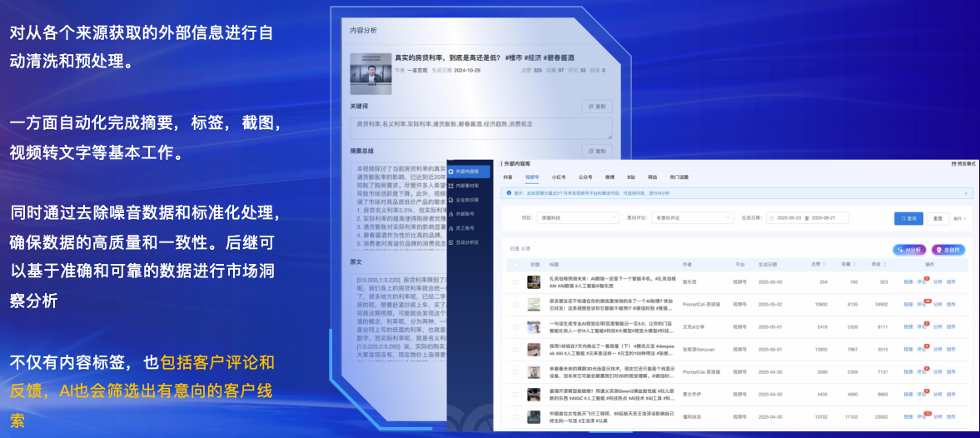Open 互动分析区 in the sidebar
980x438 pixels.
coord(469,241)
